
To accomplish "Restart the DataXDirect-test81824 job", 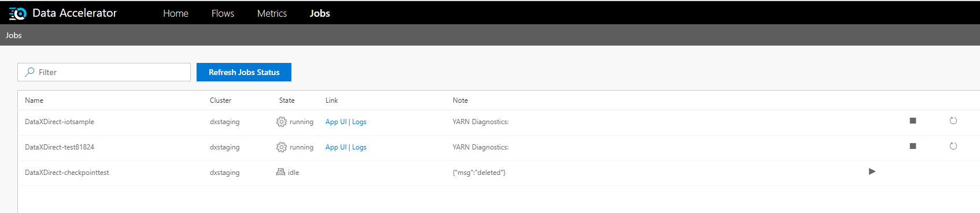I will pyautogui.click(x=953, y=146).
